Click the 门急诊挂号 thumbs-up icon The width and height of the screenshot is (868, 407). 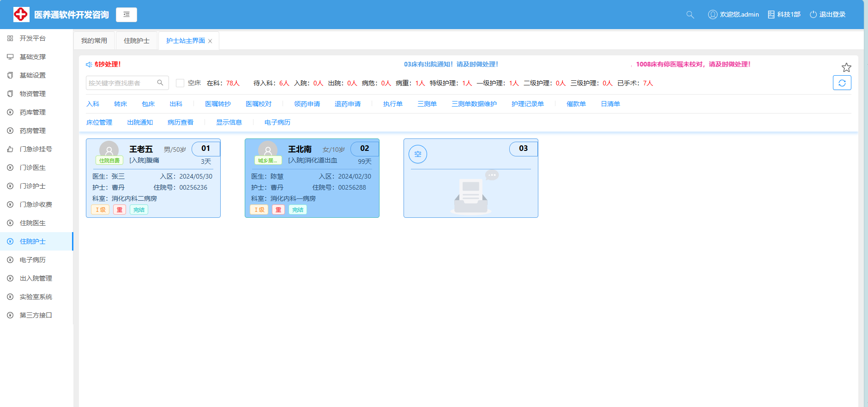[x=10, y=149]
